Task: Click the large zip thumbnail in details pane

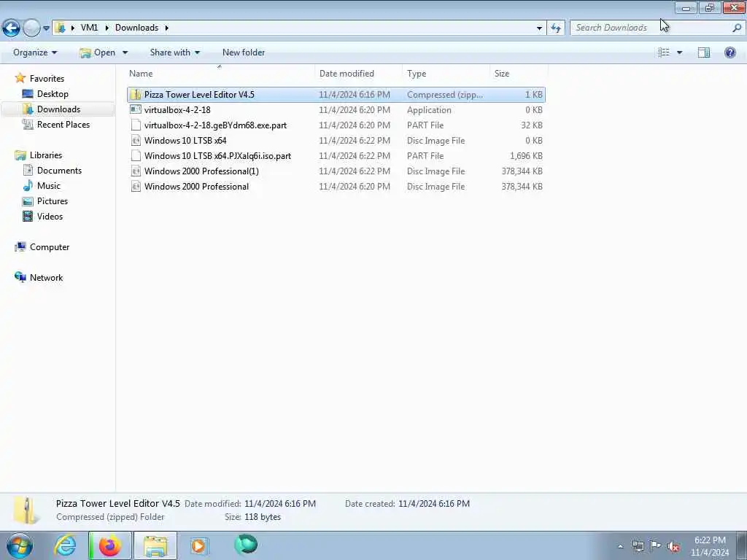Action: click(26, 510)
